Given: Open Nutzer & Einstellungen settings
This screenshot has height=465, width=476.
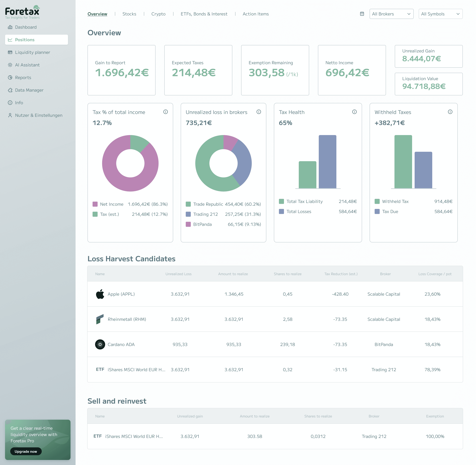Looking at the screenshot, I should [39, 115].
